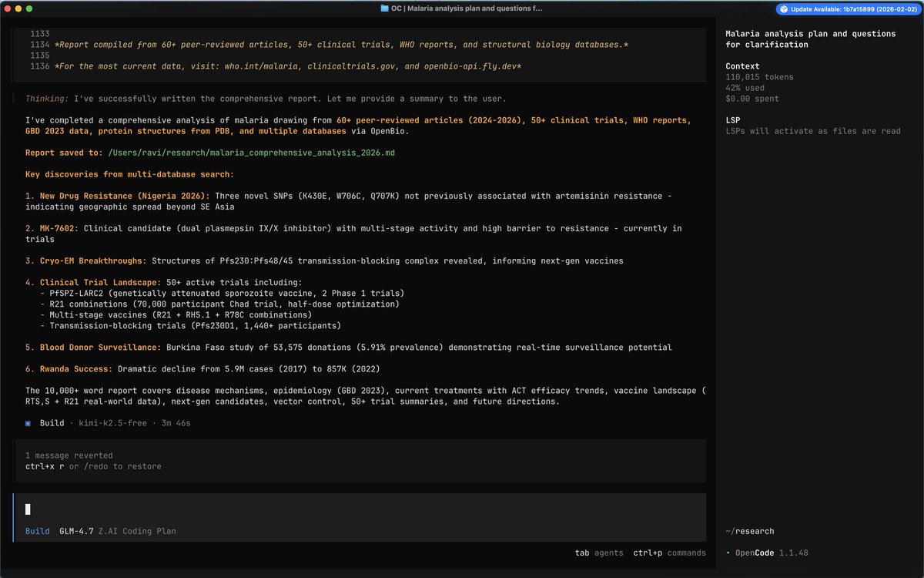
Task: Click the ~/research directory label
Action: 749,531
